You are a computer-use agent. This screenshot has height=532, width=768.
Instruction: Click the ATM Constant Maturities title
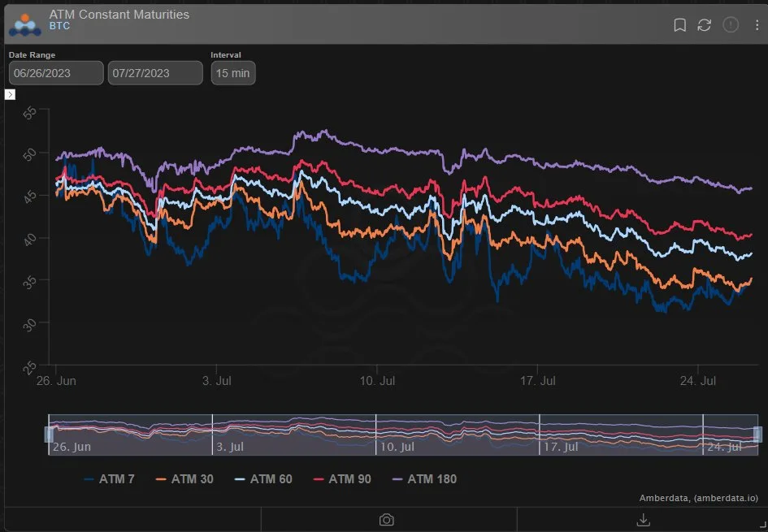119,14
